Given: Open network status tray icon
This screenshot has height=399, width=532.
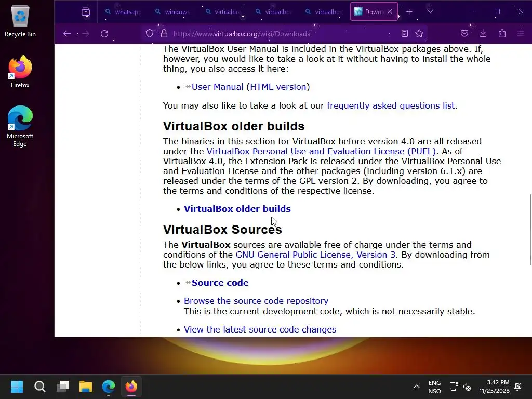Looking at the screenshot, I should [454, 387].
